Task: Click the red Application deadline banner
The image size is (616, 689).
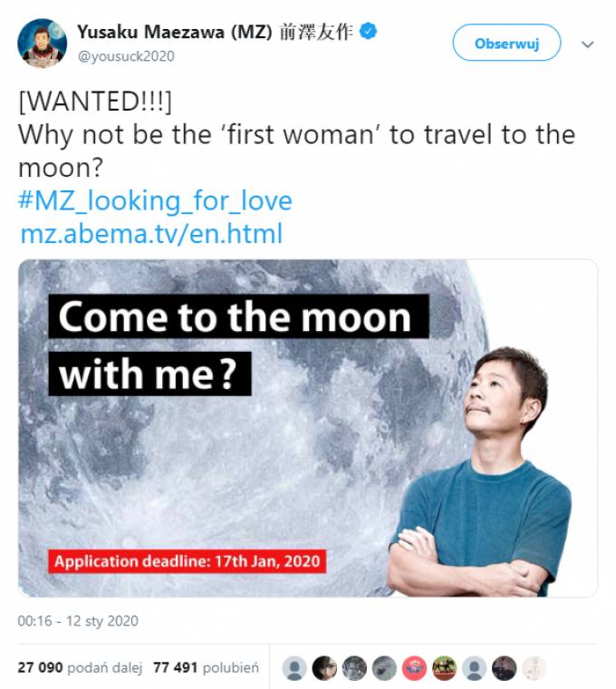Action: click(x=187, y=561)
